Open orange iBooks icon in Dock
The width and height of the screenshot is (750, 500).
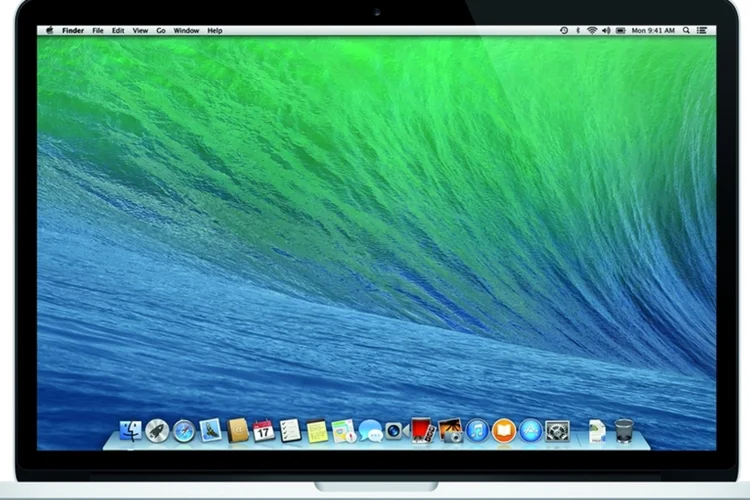(x=504, y=431)
